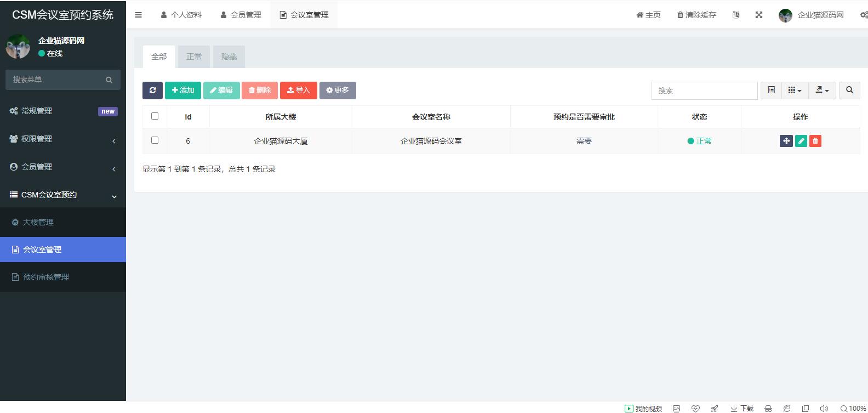The width and height of the screenshot is (868, 413).
Task: Click the green 添加 button
Action: 183,90
